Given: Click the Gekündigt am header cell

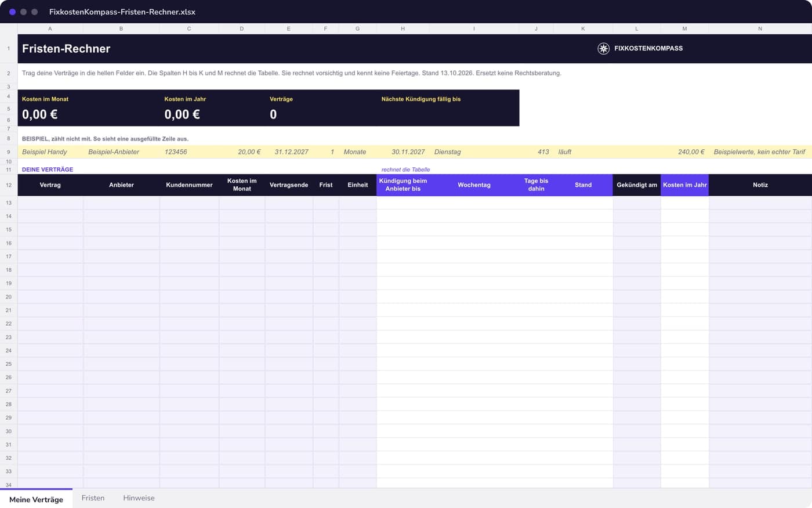Looking at the screenshot, I should coord(637,185).
